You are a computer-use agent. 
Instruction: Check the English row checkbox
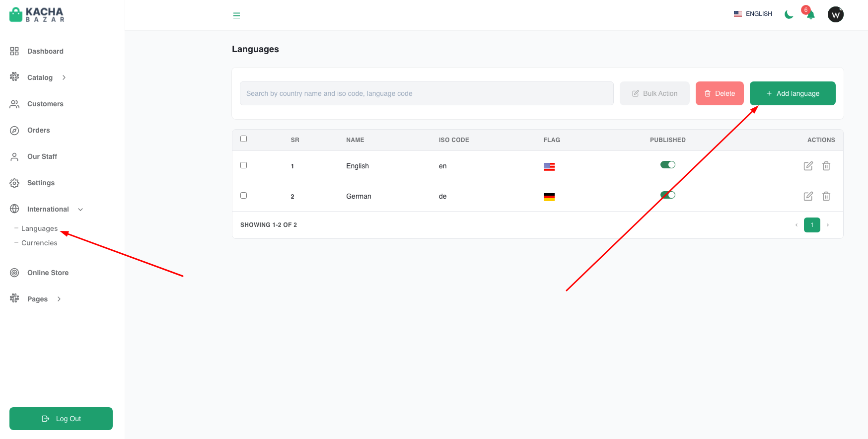pyautogui.click(x=243, y=165)
